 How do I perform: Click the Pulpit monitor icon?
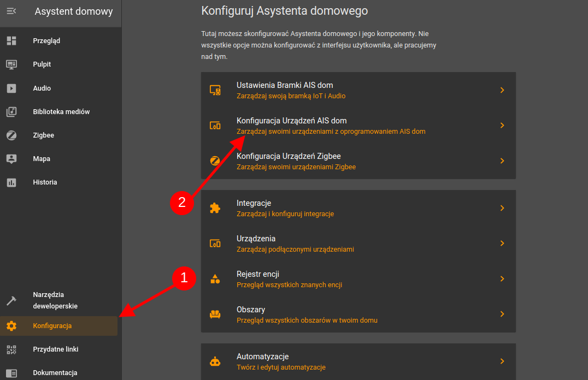click(11, 64)
